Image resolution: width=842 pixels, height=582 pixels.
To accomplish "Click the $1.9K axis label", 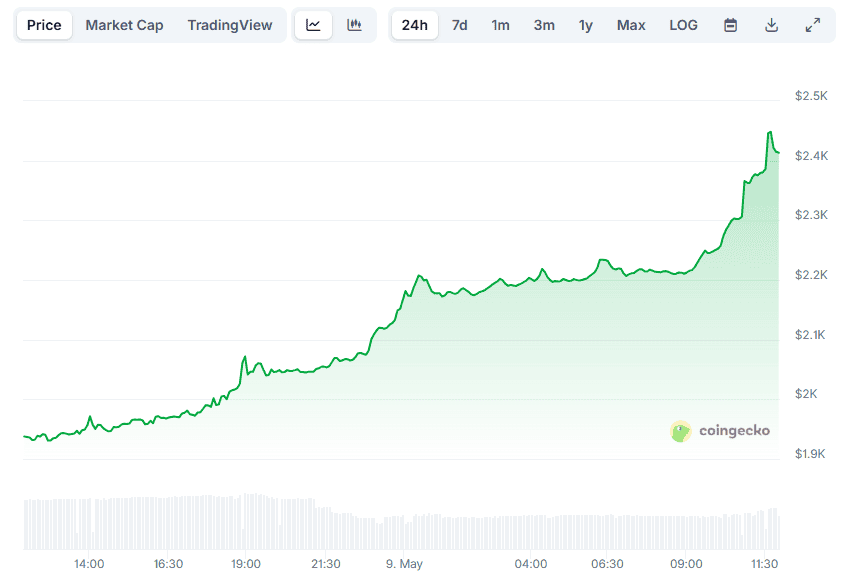I will pos(810,454).
